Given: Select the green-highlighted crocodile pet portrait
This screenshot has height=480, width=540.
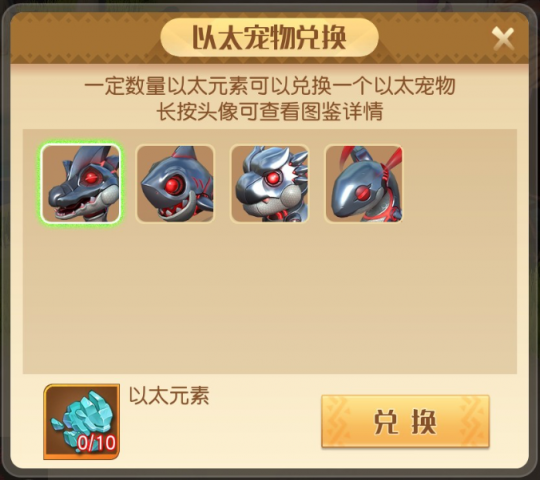Looking at the screenshot, I should tap(81, 184).
